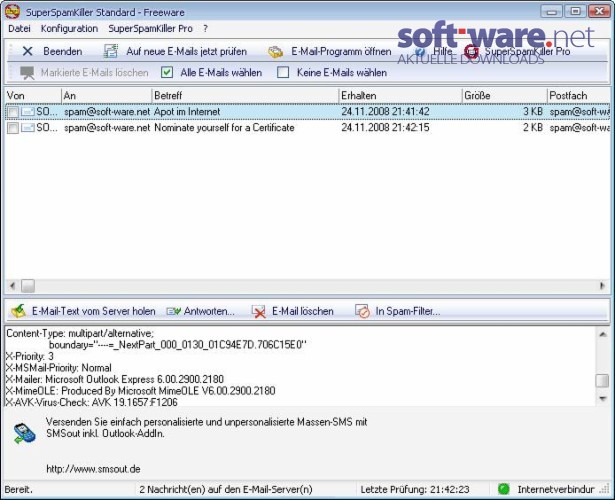615x500 pixels.
Task: Click the red X E-Mail löschen icon
Action: click(258, 312)
